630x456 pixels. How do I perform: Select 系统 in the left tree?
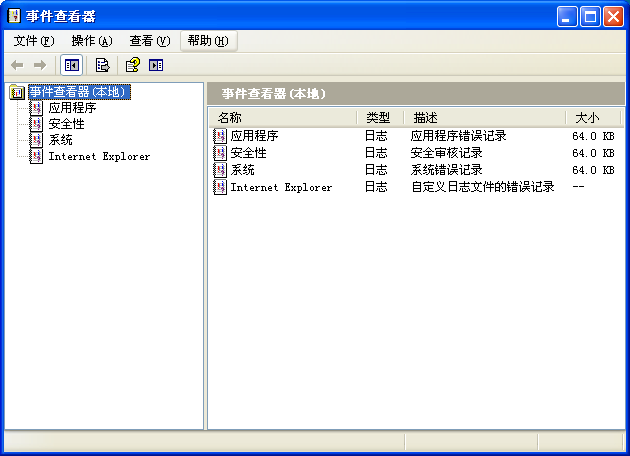(60, 140)
